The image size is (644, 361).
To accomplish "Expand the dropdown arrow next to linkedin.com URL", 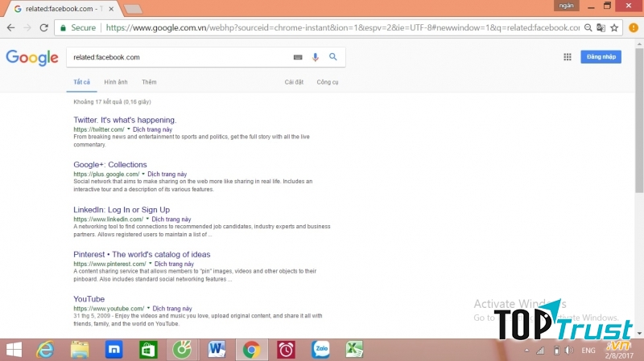I will point(147,219).
